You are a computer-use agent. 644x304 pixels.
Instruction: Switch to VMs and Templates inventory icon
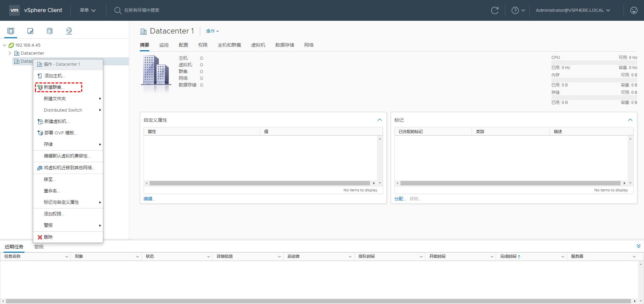(30, 31)
